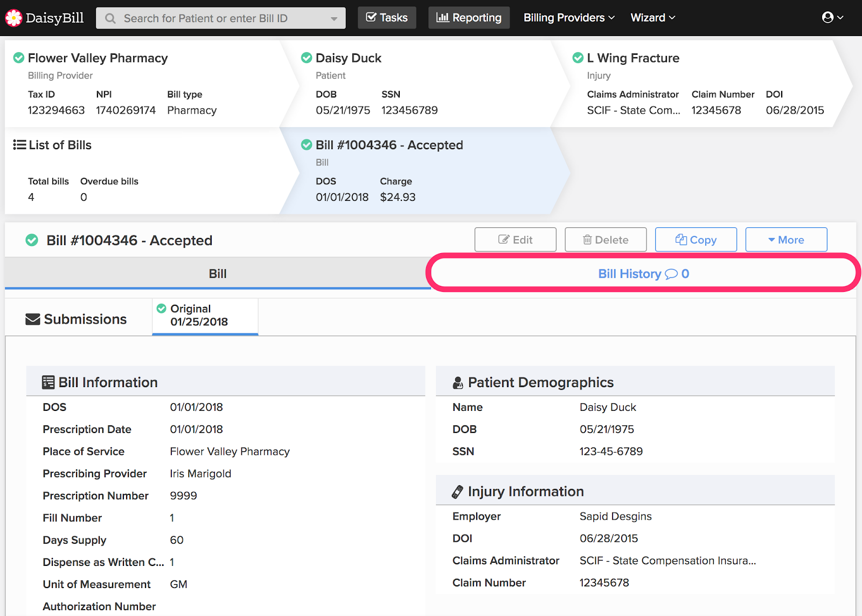Click truncated claims administrator SCIF - State Com...
The image size is (862, 616).
pos(634,110)
